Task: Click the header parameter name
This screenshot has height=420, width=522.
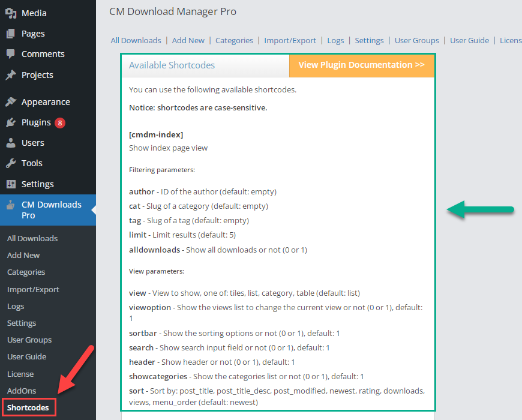Action: point(142,362)
